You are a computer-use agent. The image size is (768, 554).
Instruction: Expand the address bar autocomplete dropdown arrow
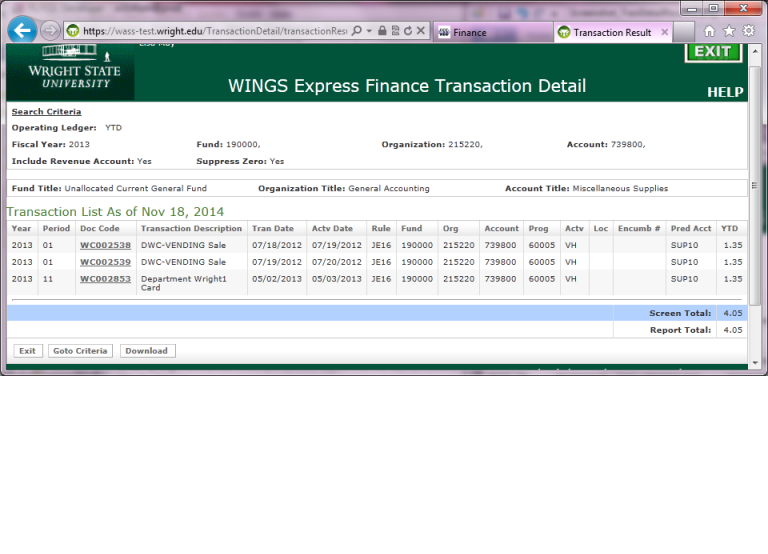click(x=369, y=31)
